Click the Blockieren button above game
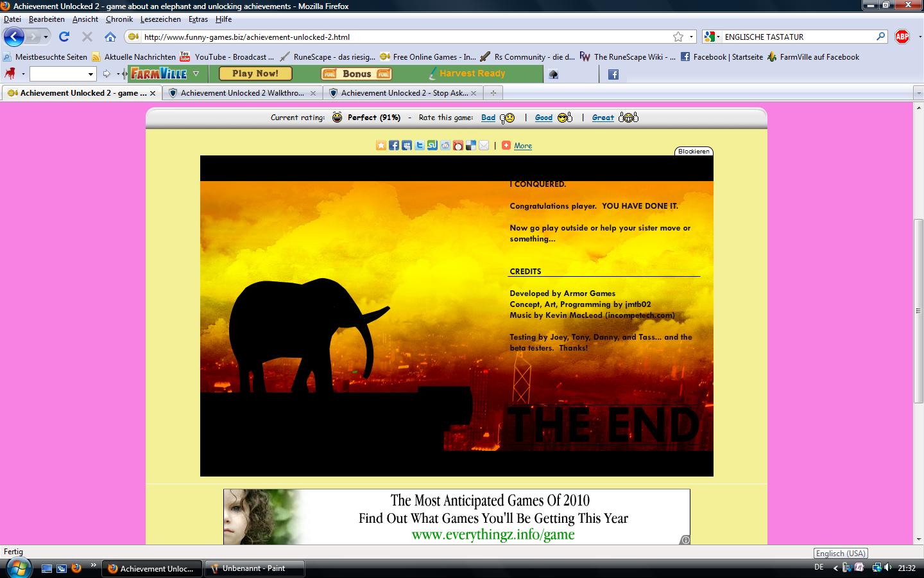Image resolution: width=924 pixels, height=578 pixels. [x=694, y=152]
